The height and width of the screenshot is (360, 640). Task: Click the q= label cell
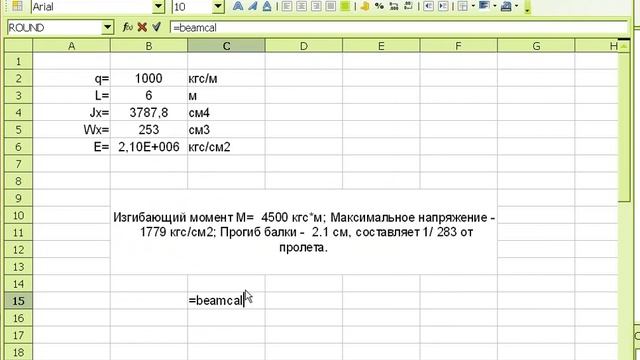(71, 78)
